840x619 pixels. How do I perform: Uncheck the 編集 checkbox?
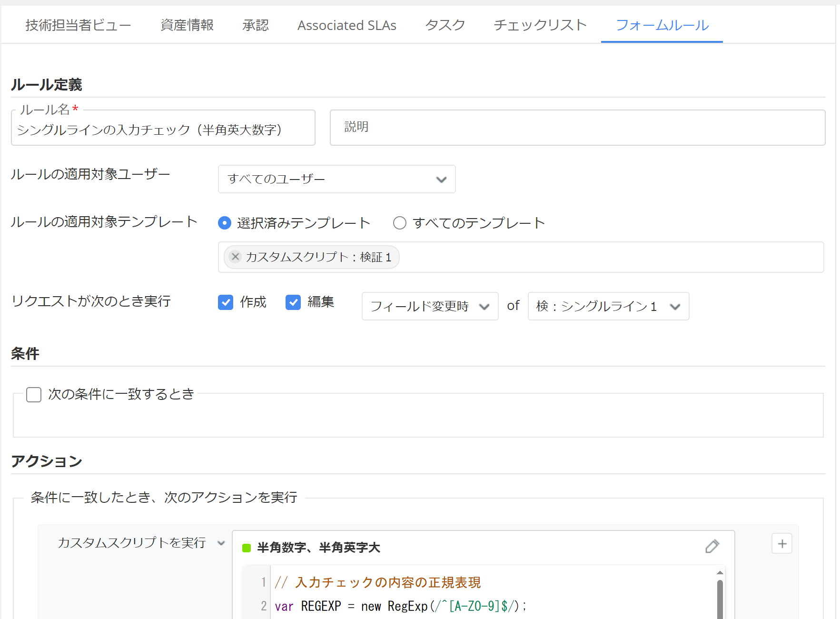pos(293,302)
